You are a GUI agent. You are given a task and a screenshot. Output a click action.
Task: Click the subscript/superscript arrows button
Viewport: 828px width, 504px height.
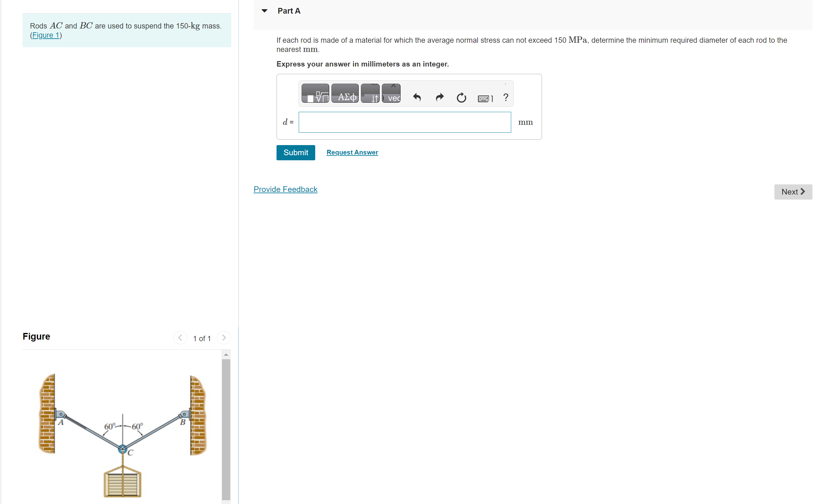(x=370, y=93)
